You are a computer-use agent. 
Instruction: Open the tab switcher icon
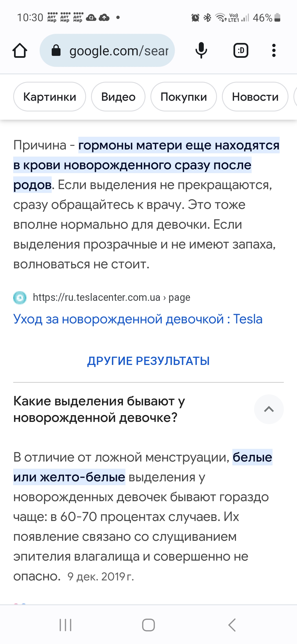tap(241, 50)
